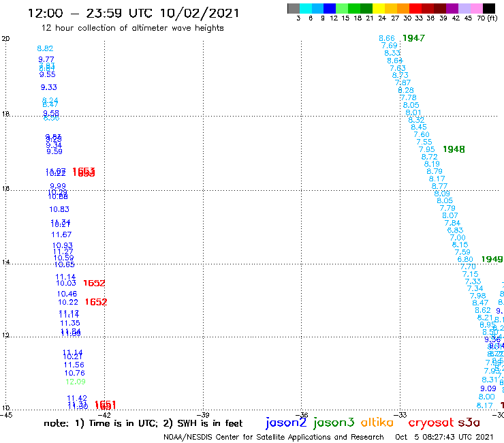Image resolution: width=504 pixels, height=443 pixels.
Task: Click the pink legend color swatch
Action: [477, 8]
